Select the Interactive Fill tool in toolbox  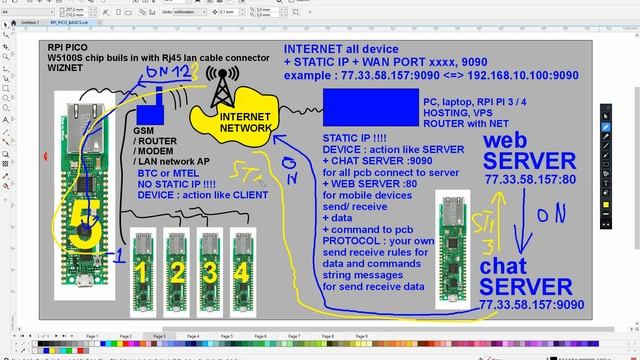[6, 186]
